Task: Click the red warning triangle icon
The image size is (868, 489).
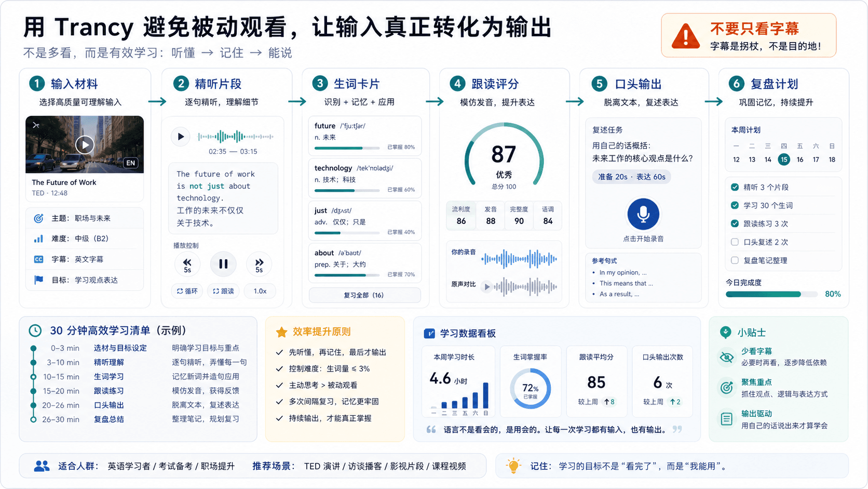Action: click(685, 36)
